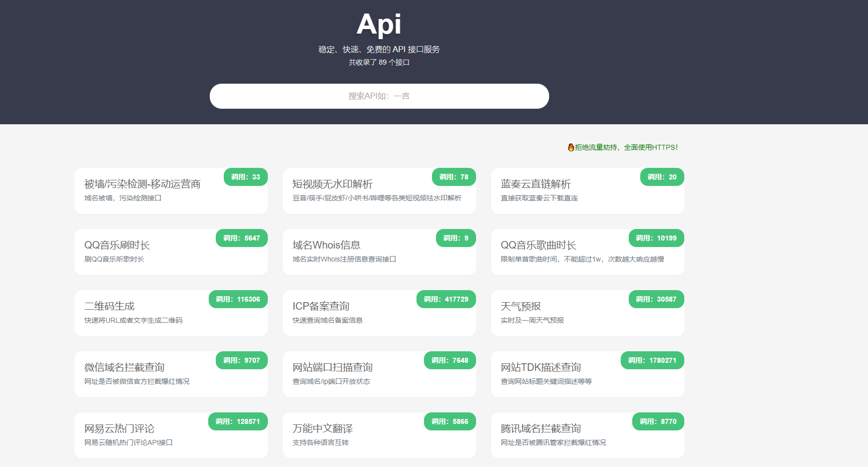The width and height of the screenshot is (868, 467).
Task: Click description 实时及一周天气预报
Action: (532, 321)
